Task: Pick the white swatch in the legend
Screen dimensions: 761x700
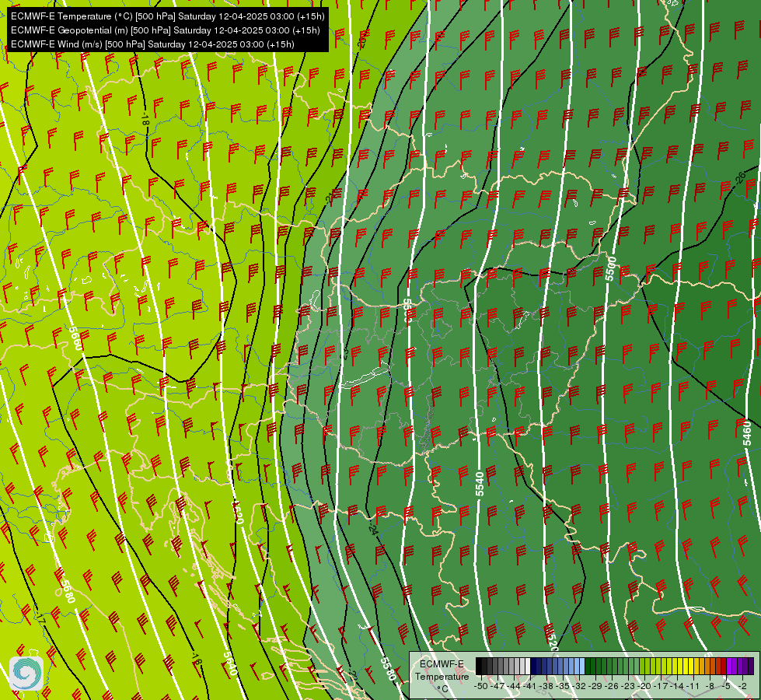Action: click(x=528, y=666)
